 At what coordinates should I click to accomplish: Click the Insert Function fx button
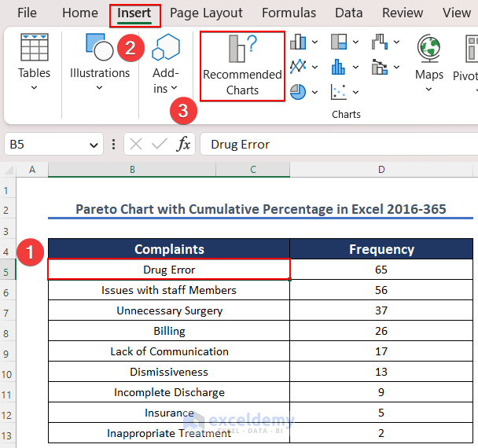183,144
